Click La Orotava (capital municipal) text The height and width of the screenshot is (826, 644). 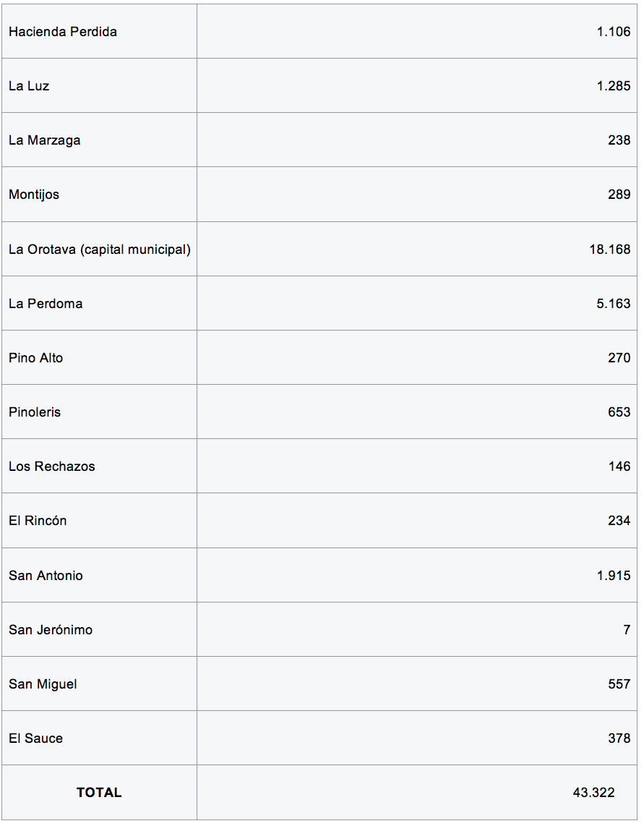click(x=100, y=250)
